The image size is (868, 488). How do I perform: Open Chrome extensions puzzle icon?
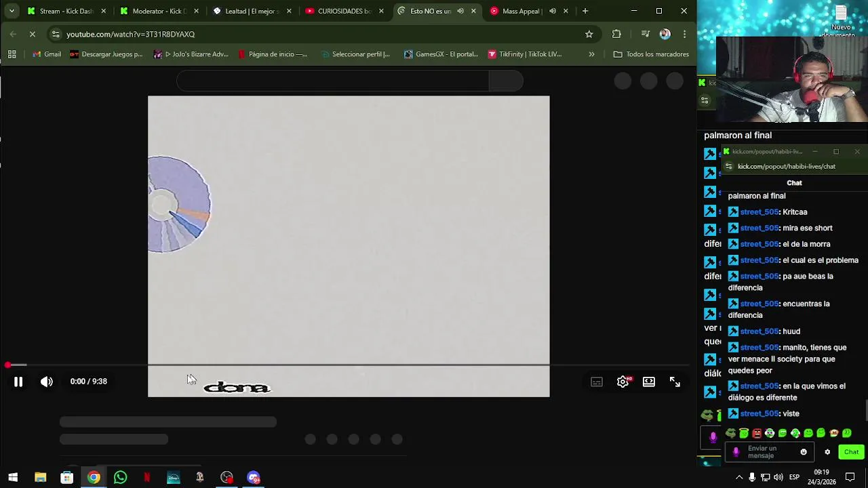click(616, 34)
